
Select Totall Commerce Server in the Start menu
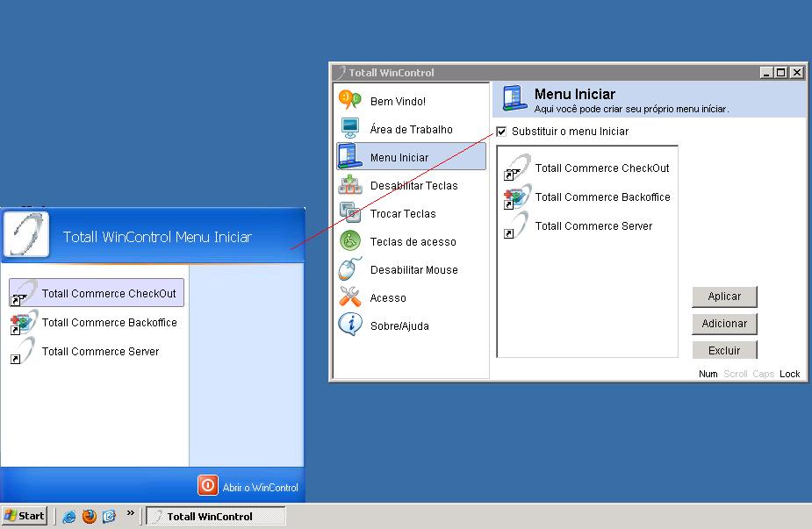click(99, 352)
